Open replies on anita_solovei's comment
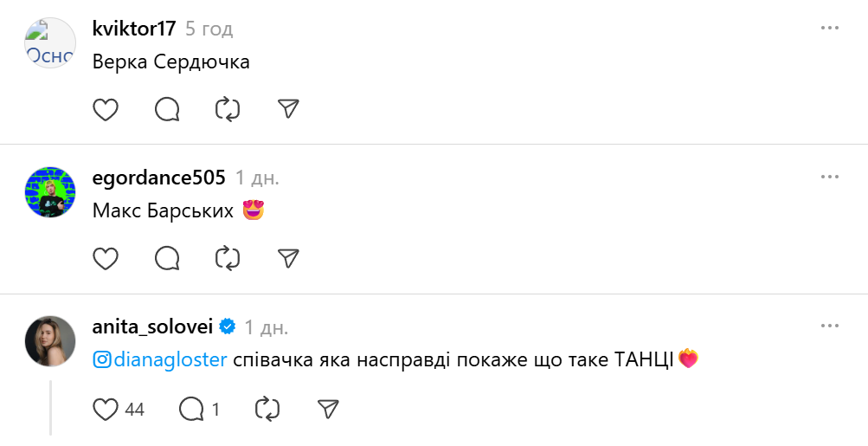Image resolution: width=868 pixels, height=446 pixels. [x=191, y=409]
